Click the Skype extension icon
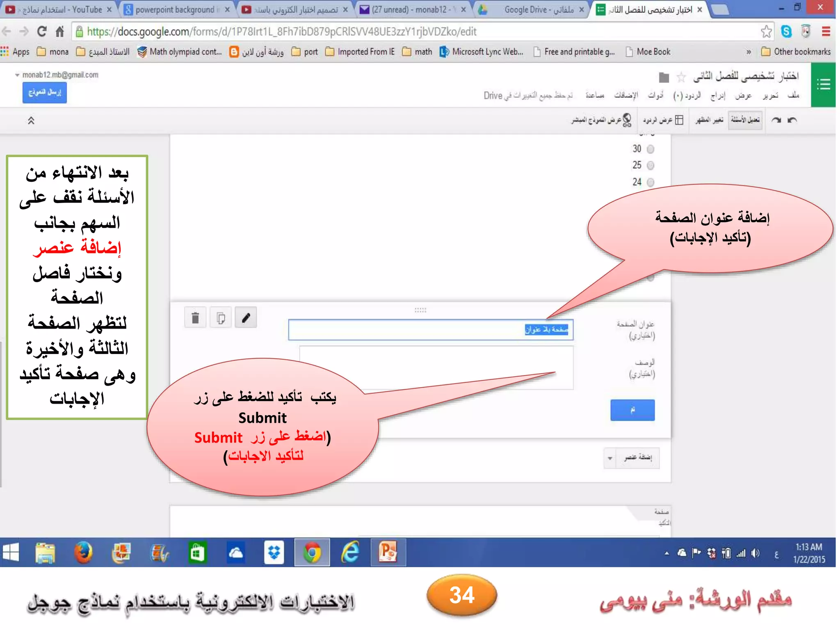Image resolution: width=840 pixels, height=630 pixels. pos(786,32)
